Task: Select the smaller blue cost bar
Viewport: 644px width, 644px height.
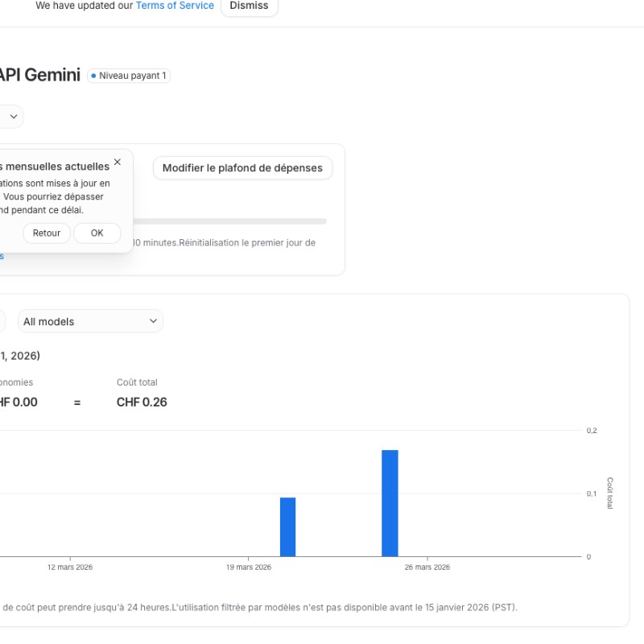Action: (x=288, y=527)
